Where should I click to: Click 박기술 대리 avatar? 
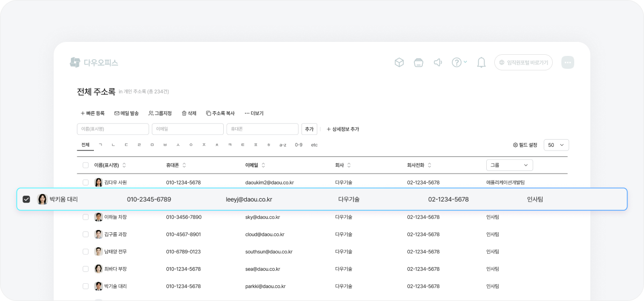coord(99,286)
